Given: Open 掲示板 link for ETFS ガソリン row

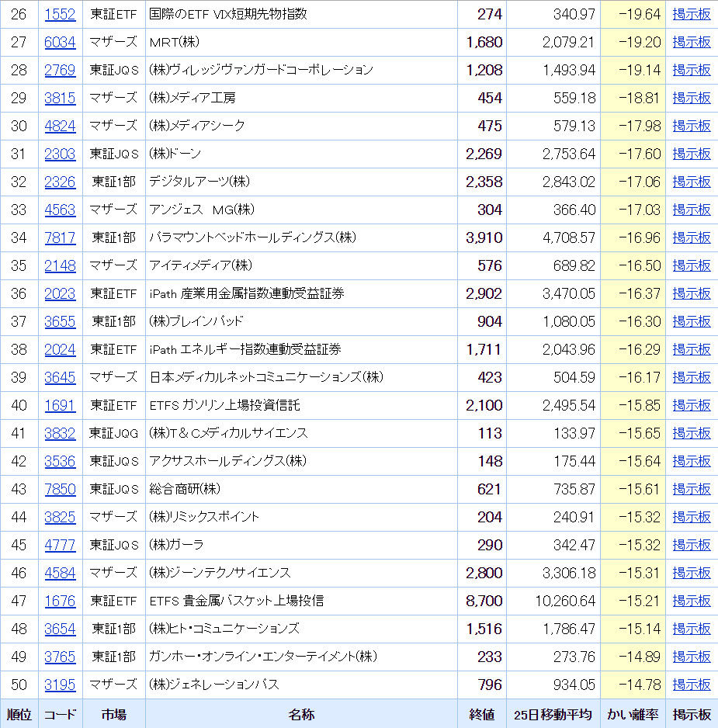Looking at the screenshot, I should pyautogui.click(x=692, y=405).
